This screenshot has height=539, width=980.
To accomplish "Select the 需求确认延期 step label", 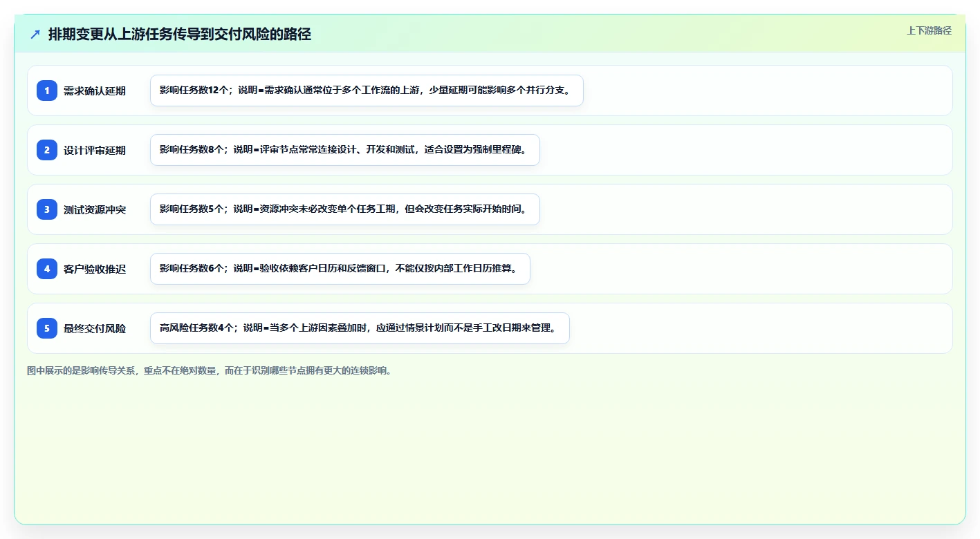I will point(95,91).
